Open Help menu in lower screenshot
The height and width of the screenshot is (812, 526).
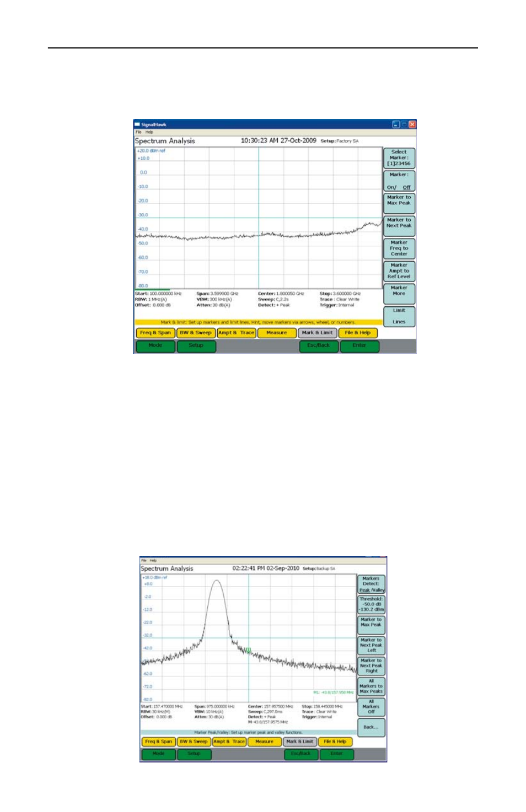click(153, 560)
